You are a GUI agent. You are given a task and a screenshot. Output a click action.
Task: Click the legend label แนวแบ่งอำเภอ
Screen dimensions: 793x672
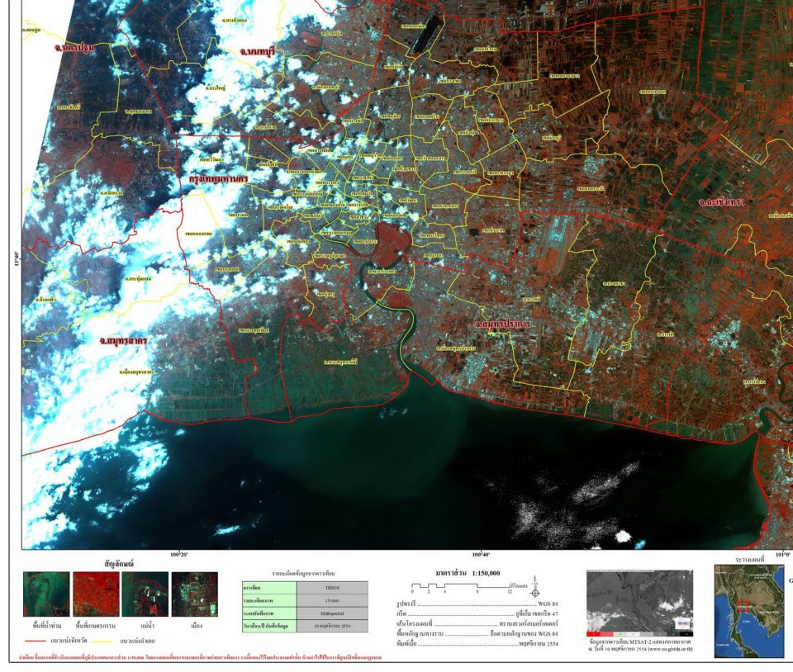pos(138,641)
